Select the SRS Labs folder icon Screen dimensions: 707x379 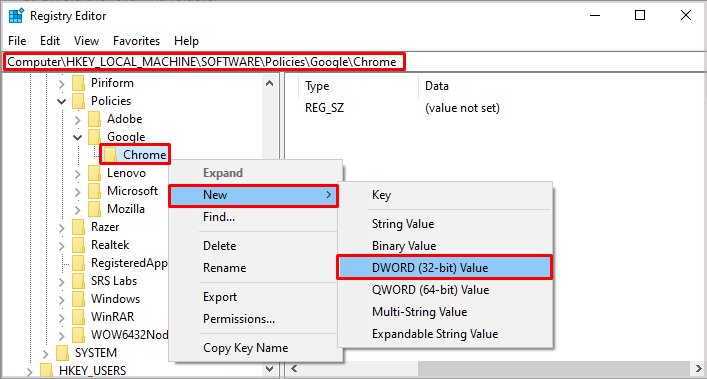tap(78, 282)
